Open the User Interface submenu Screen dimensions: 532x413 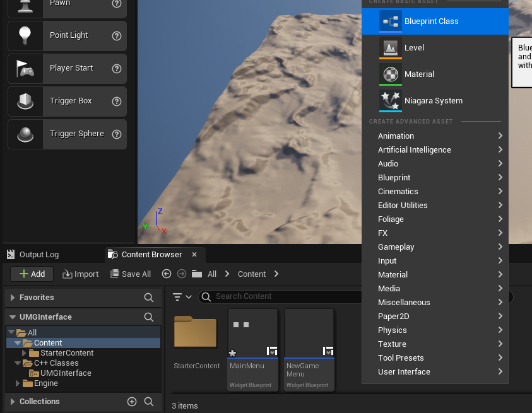point(435,371)
